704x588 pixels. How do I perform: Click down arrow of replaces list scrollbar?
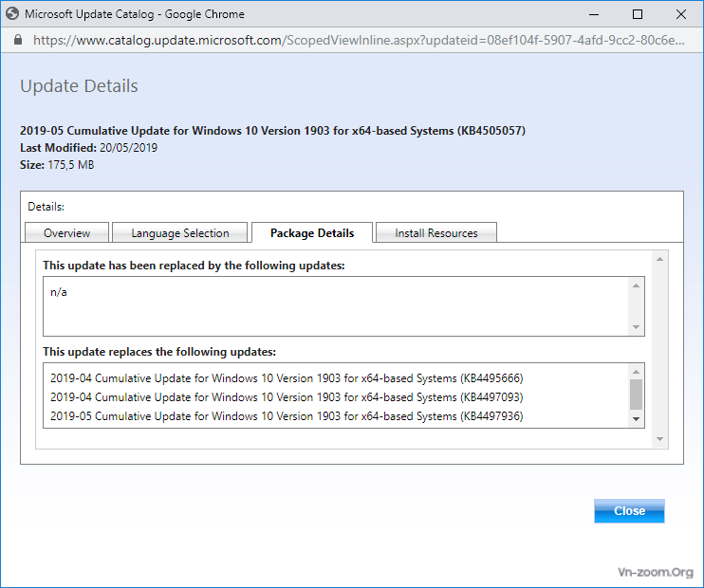coord(636,419)
